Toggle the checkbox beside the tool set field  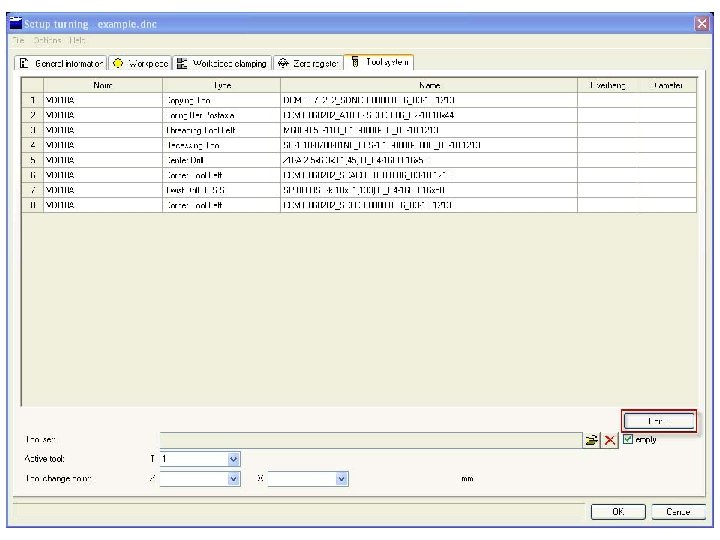(x=628, y=439)
